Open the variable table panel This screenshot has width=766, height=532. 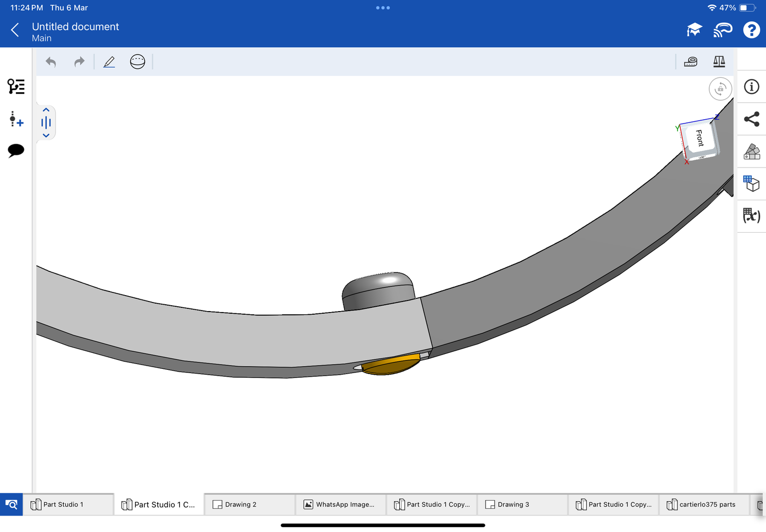coord(751,216)
